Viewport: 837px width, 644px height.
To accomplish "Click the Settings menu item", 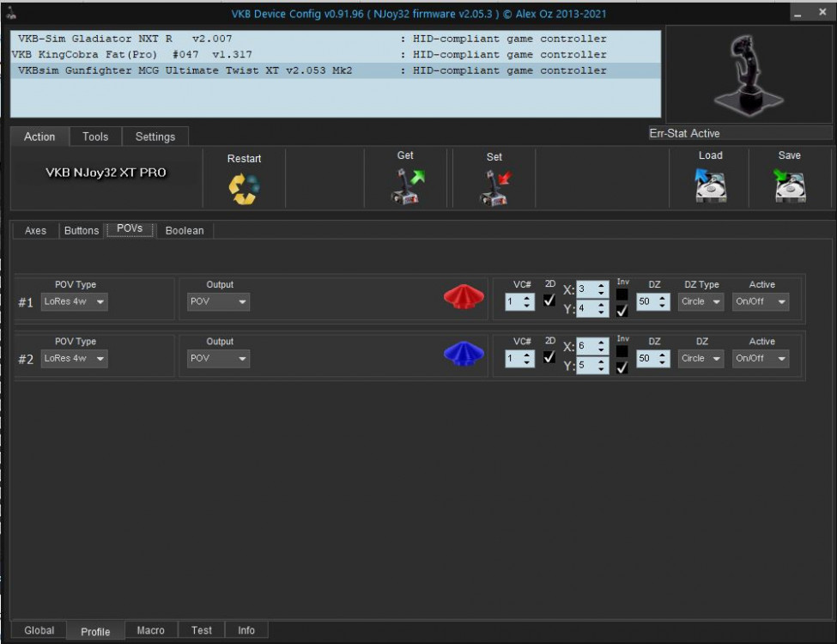I will 155,137.
